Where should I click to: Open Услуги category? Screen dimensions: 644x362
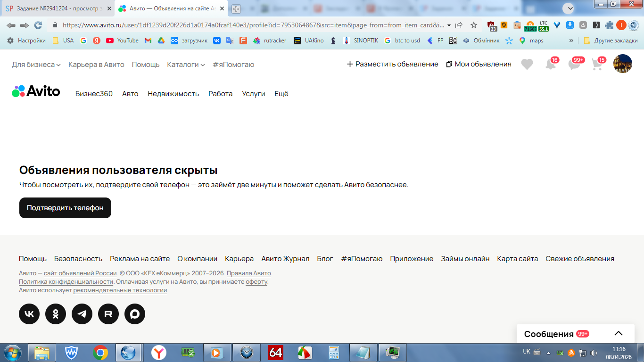coord(254,94)
